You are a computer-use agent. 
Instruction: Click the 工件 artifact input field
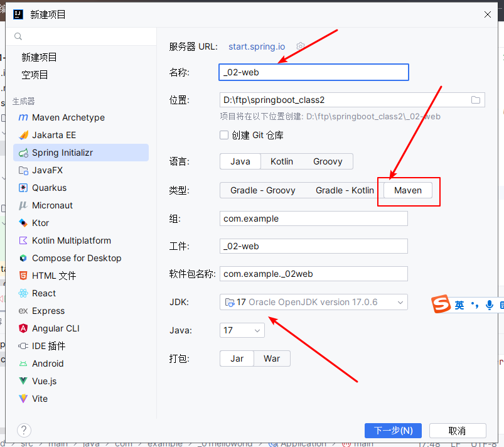[x=314, y=246]
